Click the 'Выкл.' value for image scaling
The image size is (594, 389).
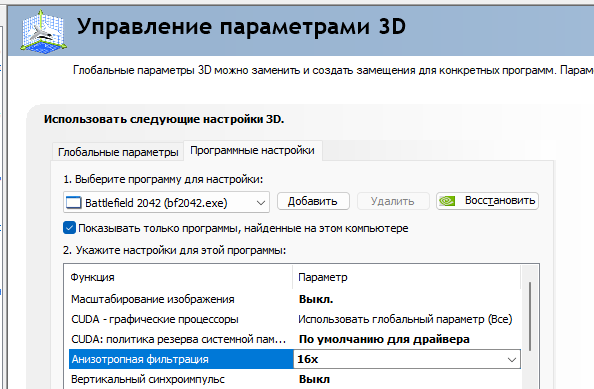point(316,299)
